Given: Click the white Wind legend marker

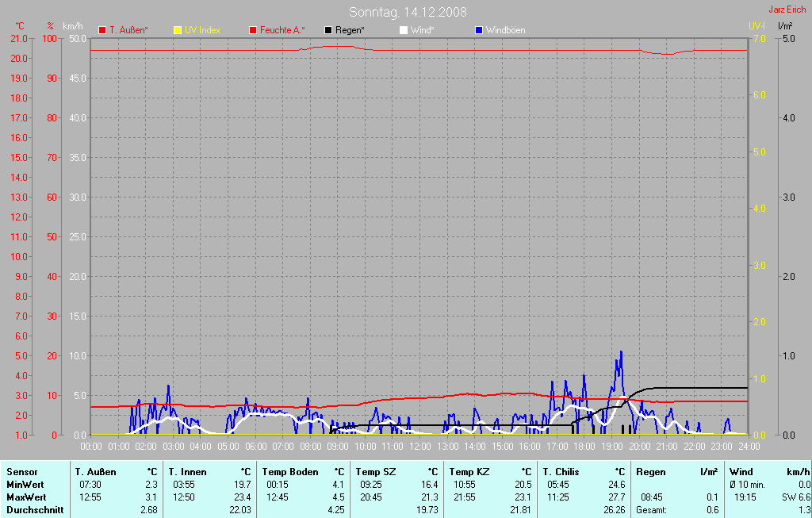Looking at the screenshot, I should point(403,30).
